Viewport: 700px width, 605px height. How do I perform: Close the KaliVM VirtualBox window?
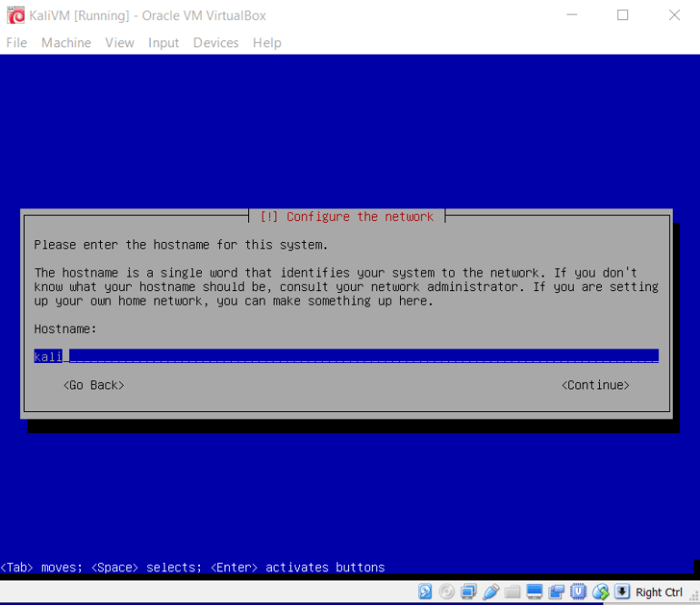675,15
